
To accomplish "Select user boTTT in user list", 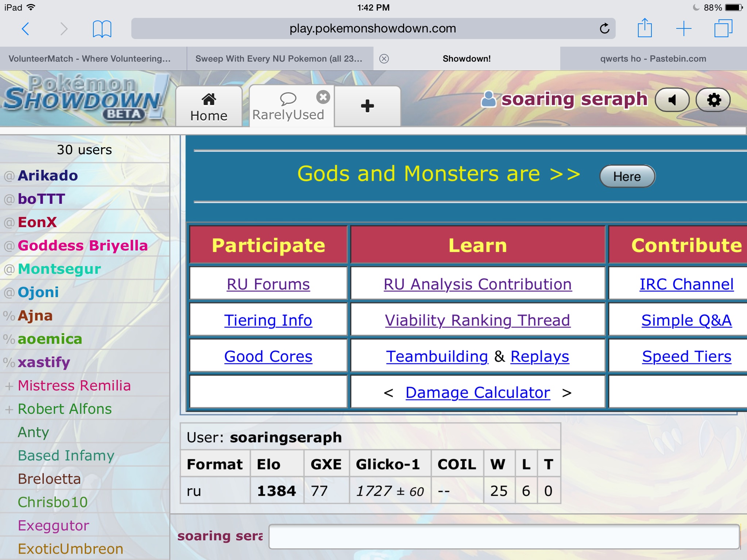I will pos(85,199).
